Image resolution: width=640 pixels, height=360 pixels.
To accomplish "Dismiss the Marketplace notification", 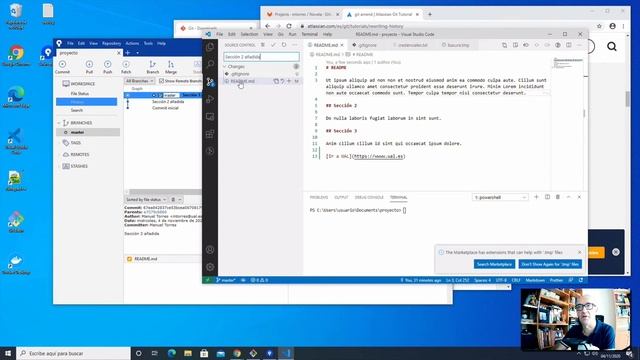I will [580, 252].
